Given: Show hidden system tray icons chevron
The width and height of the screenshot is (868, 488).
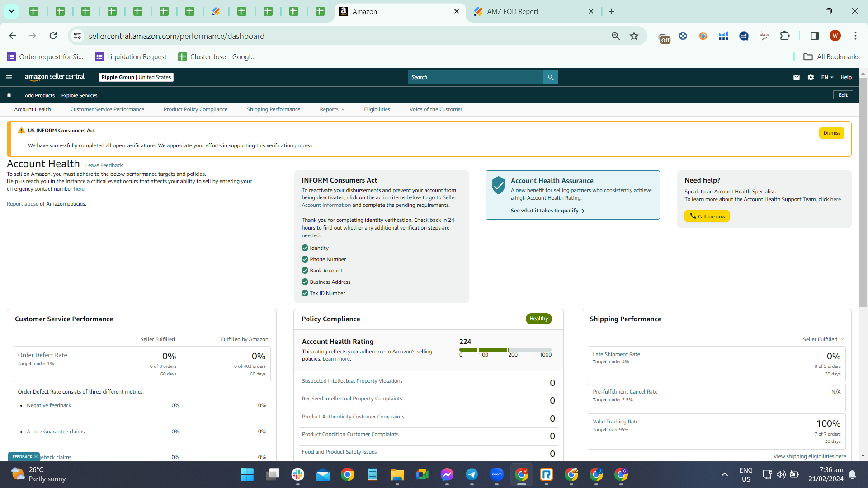Looking at the screenshot, I should point(725,474).
